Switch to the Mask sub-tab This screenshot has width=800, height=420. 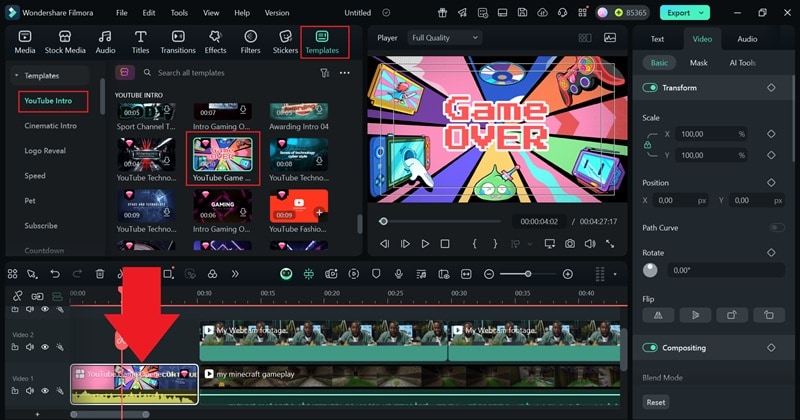pyautogui.click(x=698, y=63)
